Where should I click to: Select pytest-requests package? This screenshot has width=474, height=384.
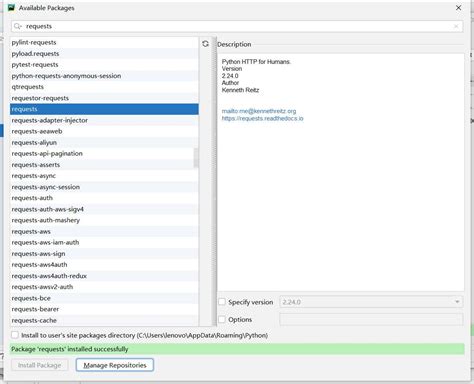click(104, 65)
